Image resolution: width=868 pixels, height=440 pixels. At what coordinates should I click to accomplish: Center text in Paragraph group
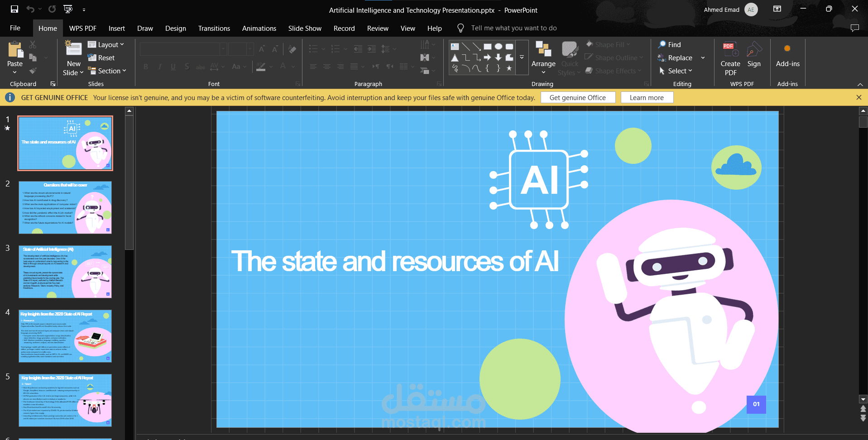(327, 67)
